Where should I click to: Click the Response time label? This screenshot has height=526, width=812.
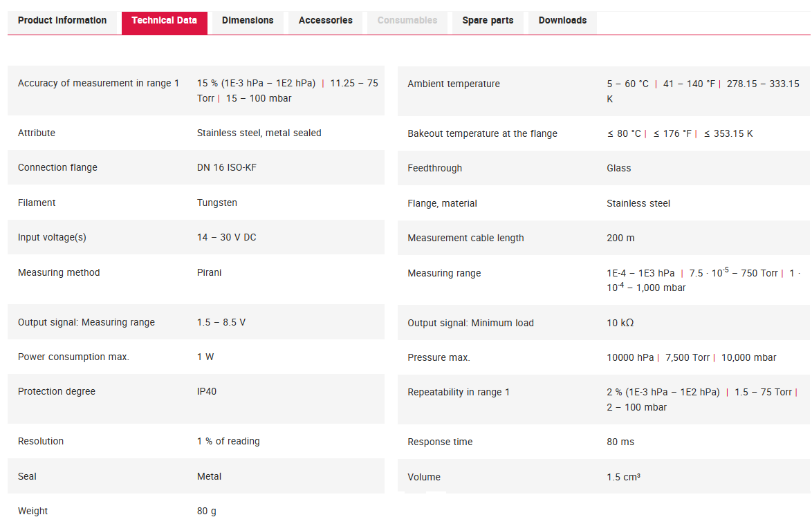440,442
